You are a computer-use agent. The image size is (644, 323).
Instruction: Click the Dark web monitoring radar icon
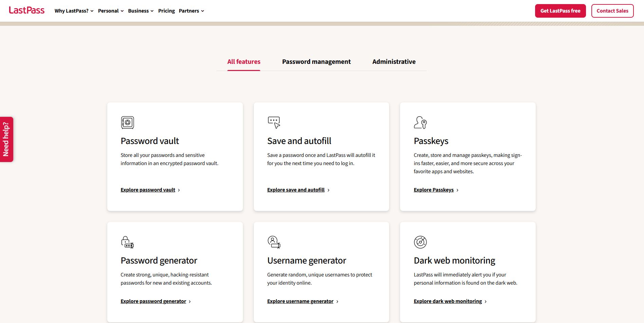pos(420,242)
